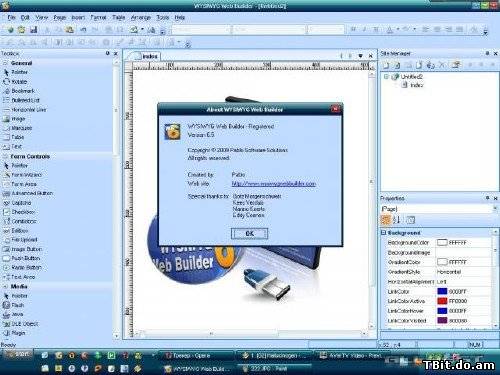
Task: Open the wysiwygwebbuilder.com website link
Action: (x=273, y=184)
